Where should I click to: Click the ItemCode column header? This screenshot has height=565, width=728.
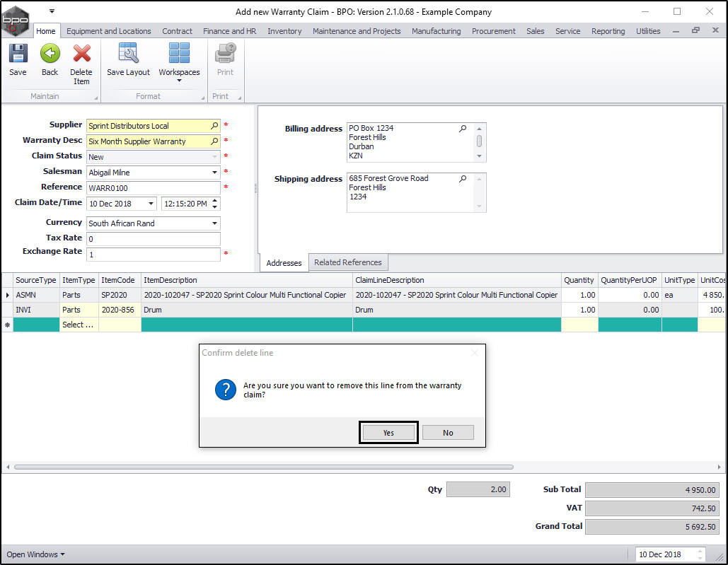pyautogui.click(x=120, y=280)
